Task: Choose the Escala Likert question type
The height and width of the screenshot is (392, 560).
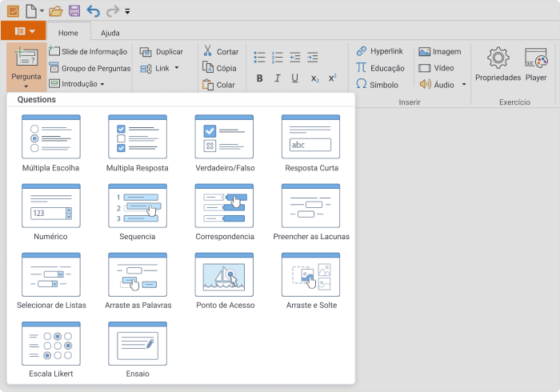Action: (x=50, y=350)
